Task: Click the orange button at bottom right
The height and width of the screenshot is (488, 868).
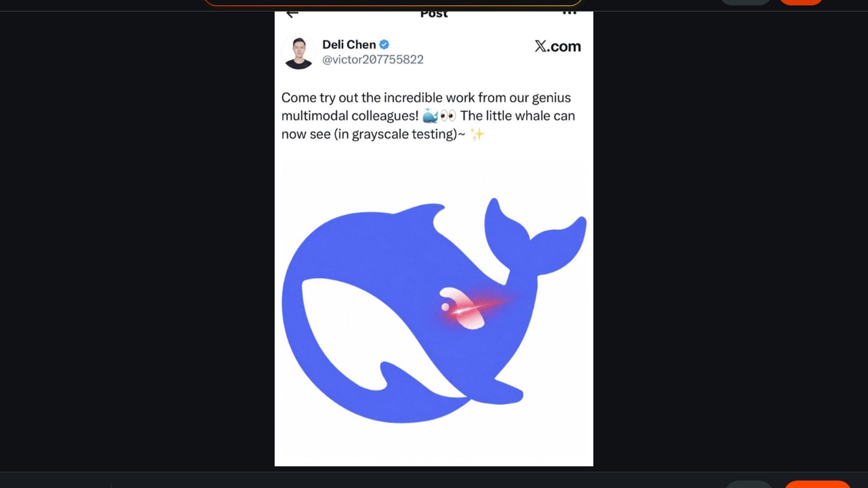Action: click(x=817, y=484)
